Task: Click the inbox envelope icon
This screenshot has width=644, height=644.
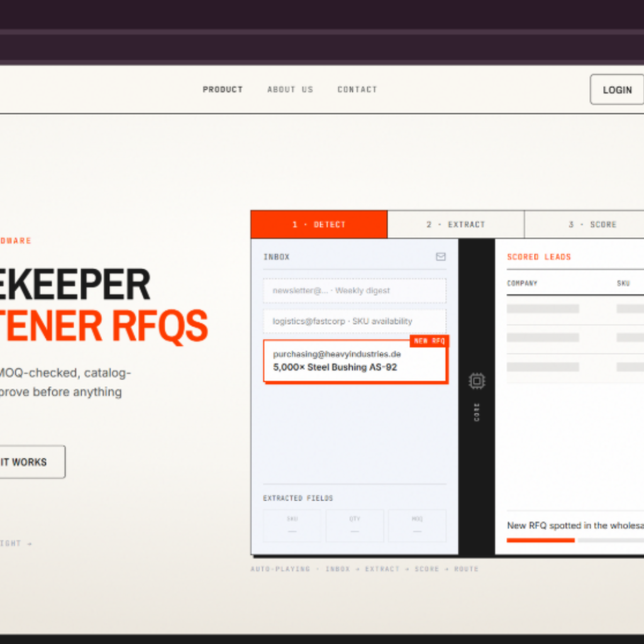Action: pyautogui.click(x=441, y=257)
